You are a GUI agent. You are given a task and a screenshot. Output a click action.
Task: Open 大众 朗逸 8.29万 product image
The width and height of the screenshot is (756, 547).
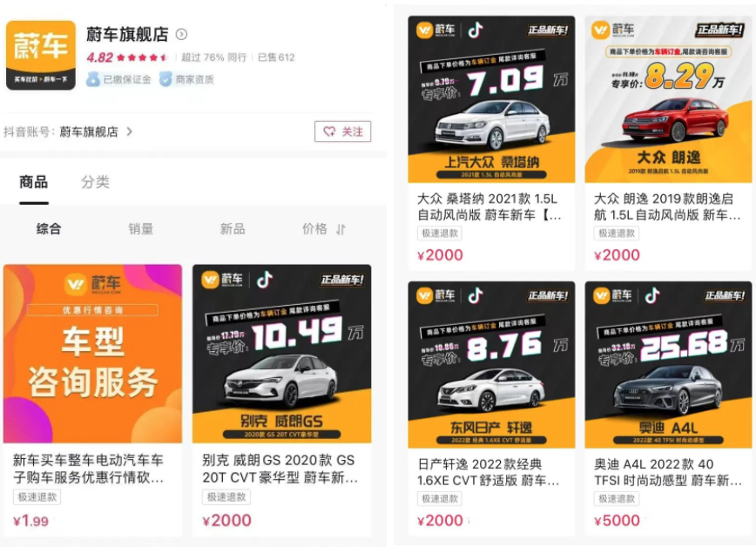pos(668,99)
